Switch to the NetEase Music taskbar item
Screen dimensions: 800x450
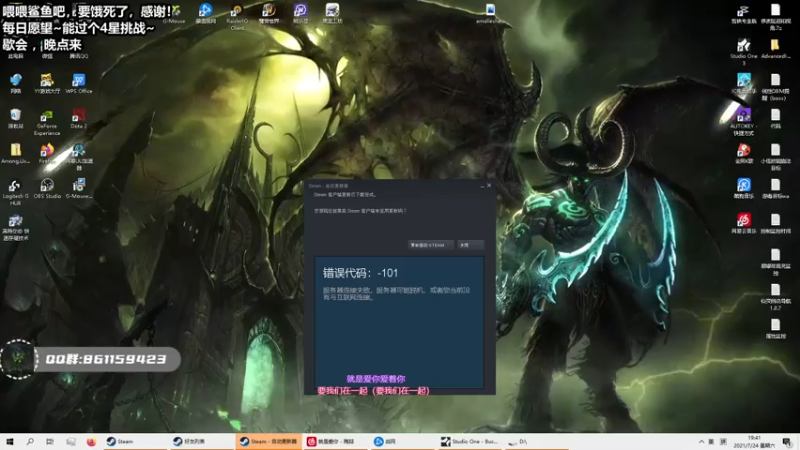(336, 441)
